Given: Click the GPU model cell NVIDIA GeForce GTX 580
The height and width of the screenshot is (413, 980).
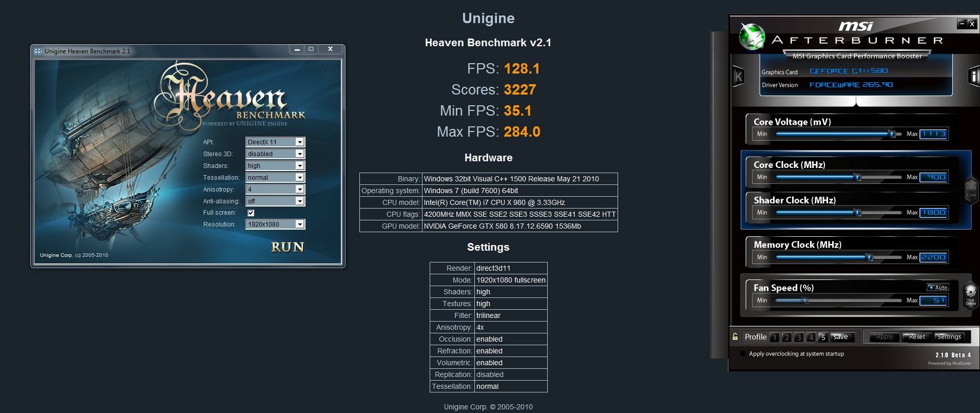Looking at the screenshot, I should tap(520, 226).
